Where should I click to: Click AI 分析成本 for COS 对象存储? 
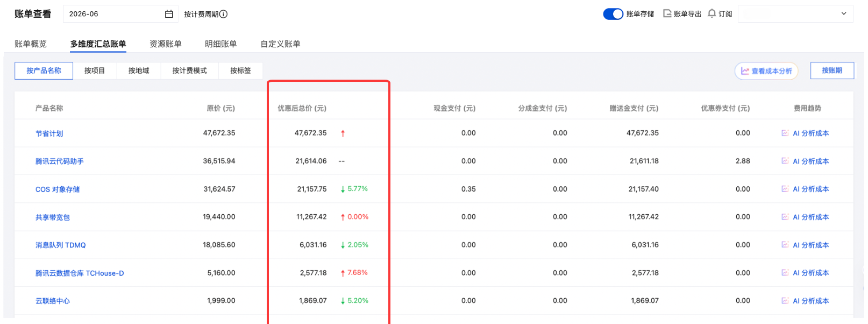(x=811, y=189)
